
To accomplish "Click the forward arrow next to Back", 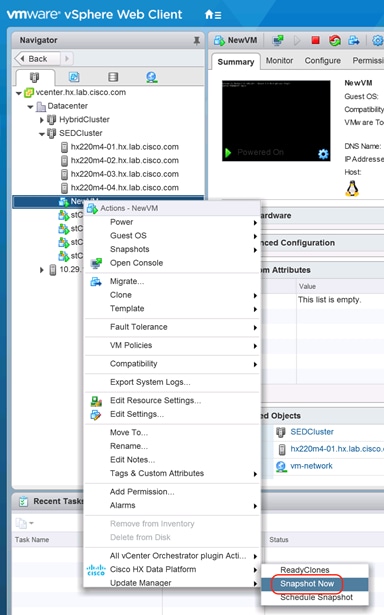I will (x=67, y=59).
